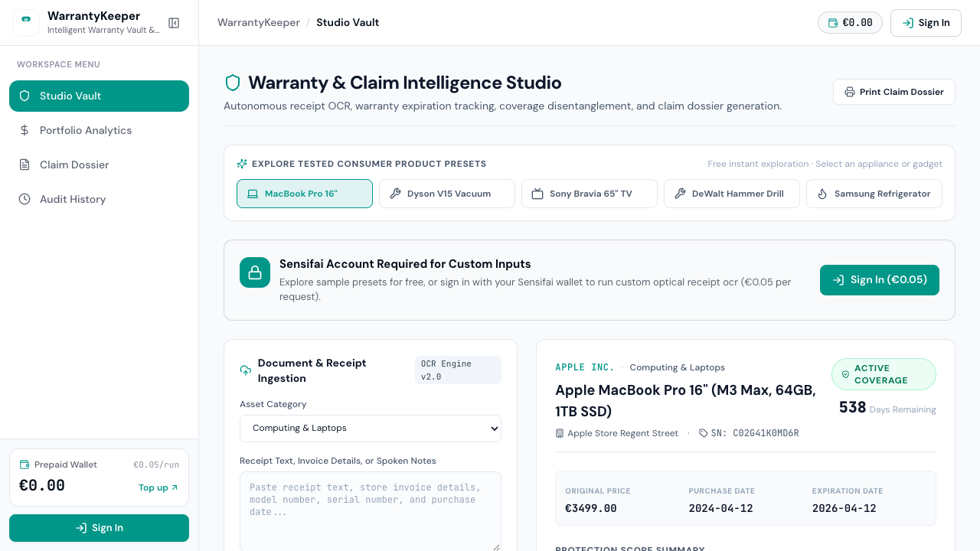
Task: Click the 538 Days Remaining counter
Action: [x=887, y=408]
